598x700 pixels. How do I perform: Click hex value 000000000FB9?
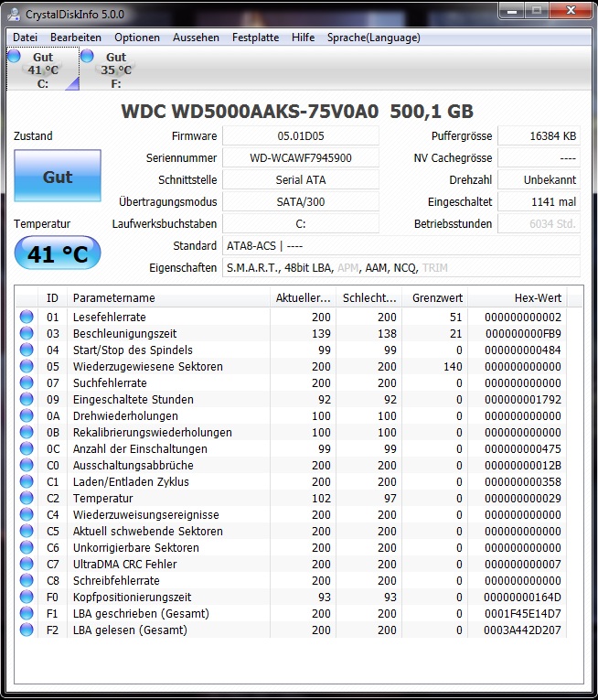coord(523,333)
